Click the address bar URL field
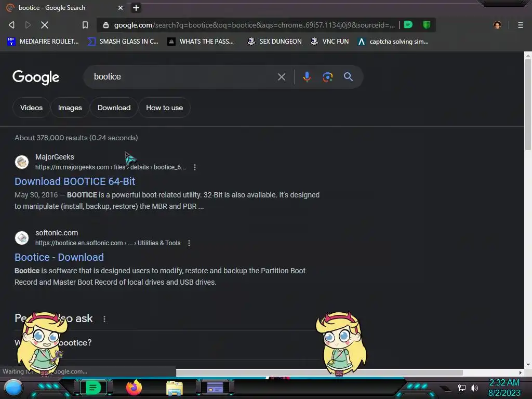Viewport: 532px width, 399px height. [254, 25]
